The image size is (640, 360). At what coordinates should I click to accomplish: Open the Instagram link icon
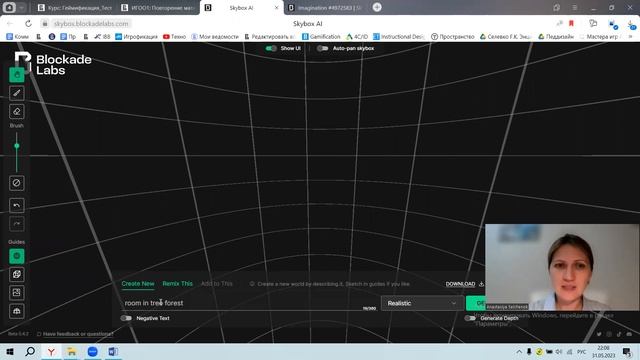click(609, 334)
